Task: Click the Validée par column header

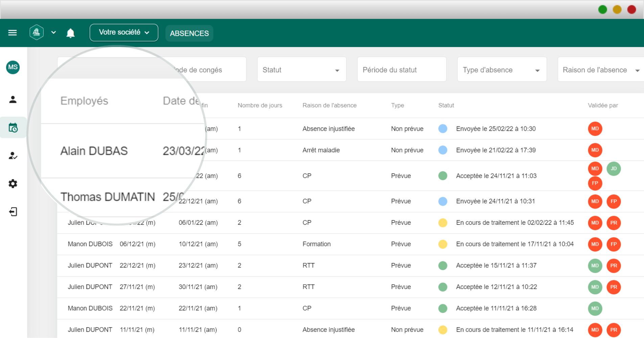Action: [x=603, y=105]
